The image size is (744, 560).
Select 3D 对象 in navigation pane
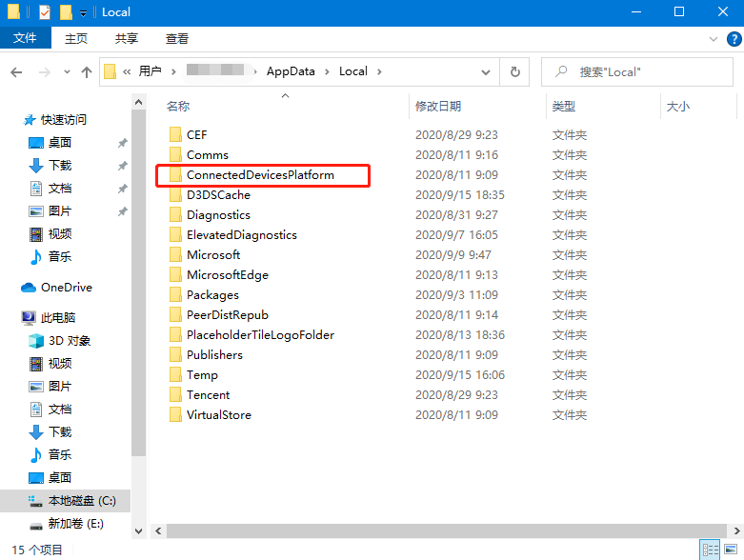point(69,341)
